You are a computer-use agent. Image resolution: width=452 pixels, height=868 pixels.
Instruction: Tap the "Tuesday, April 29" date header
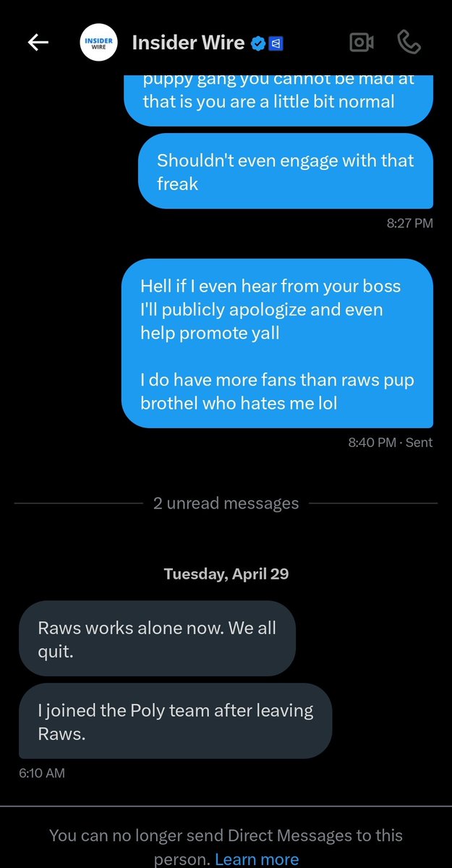pyautogui.click(x=226, y=574)
